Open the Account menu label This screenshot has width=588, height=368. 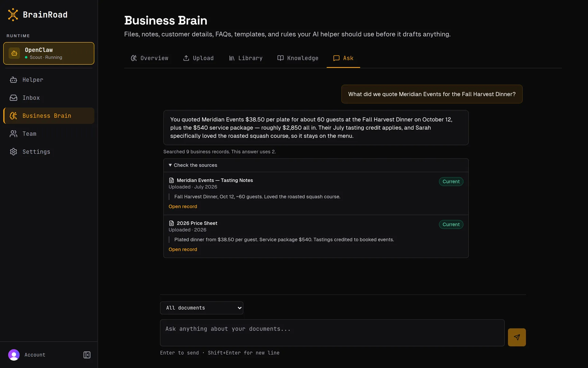[35, 355]
